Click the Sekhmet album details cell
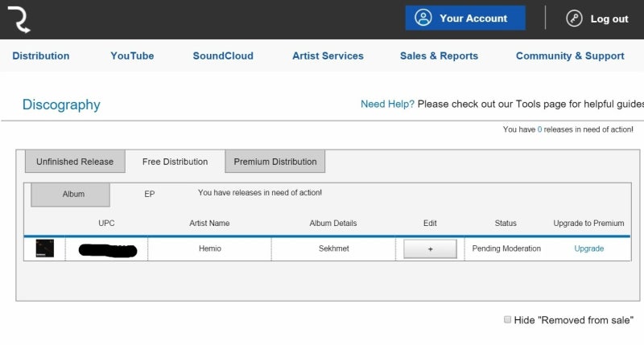Viewport: 644px width, 345px height. coord(334,248)
